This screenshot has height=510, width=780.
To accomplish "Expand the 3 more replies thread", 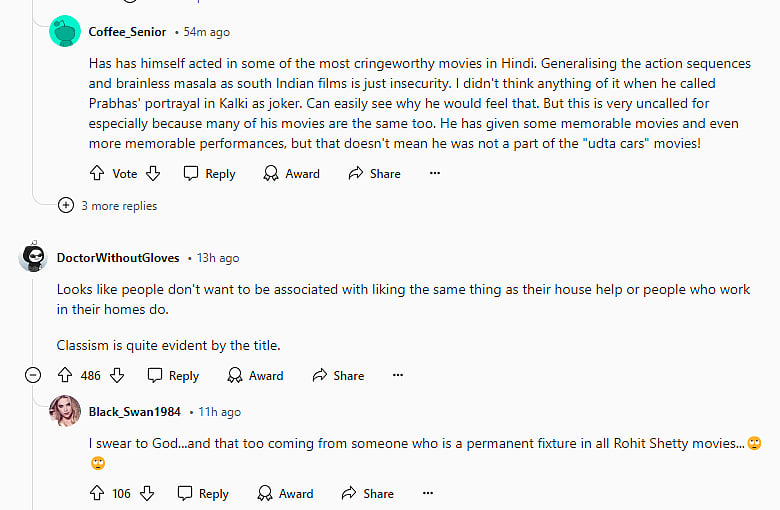I will (x=107, y=205).
